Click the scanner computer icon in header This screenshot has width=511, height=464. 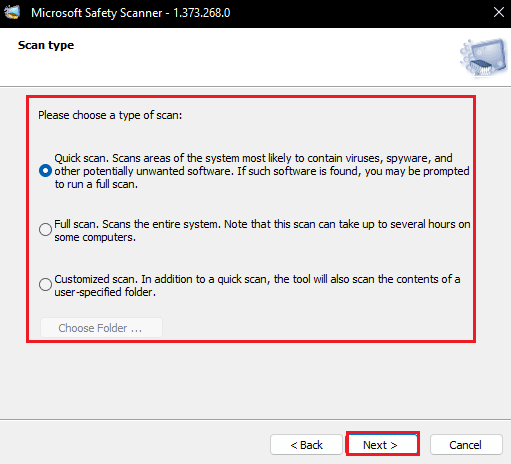(x=484, y=57)
